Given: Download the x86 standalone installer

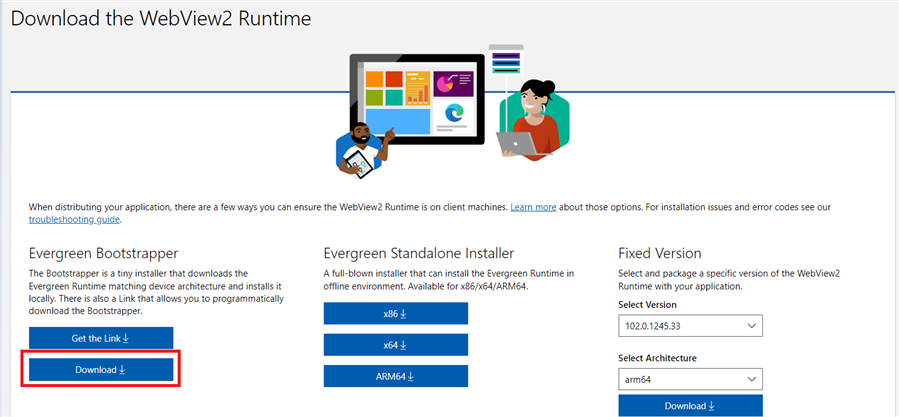Looking at the screenshot, I should pyautogui.click(x=396, y=314).
